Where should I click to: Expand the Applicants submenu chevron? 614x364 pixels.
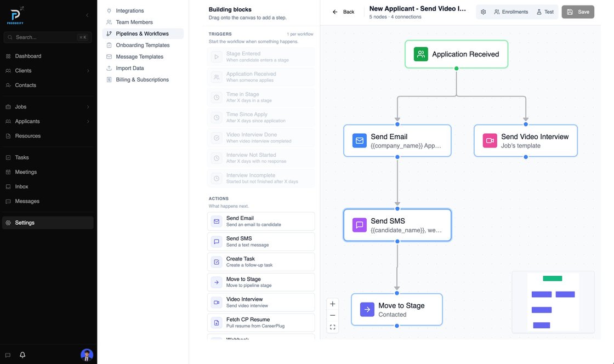pyautogui.click(x=88, y=121)
